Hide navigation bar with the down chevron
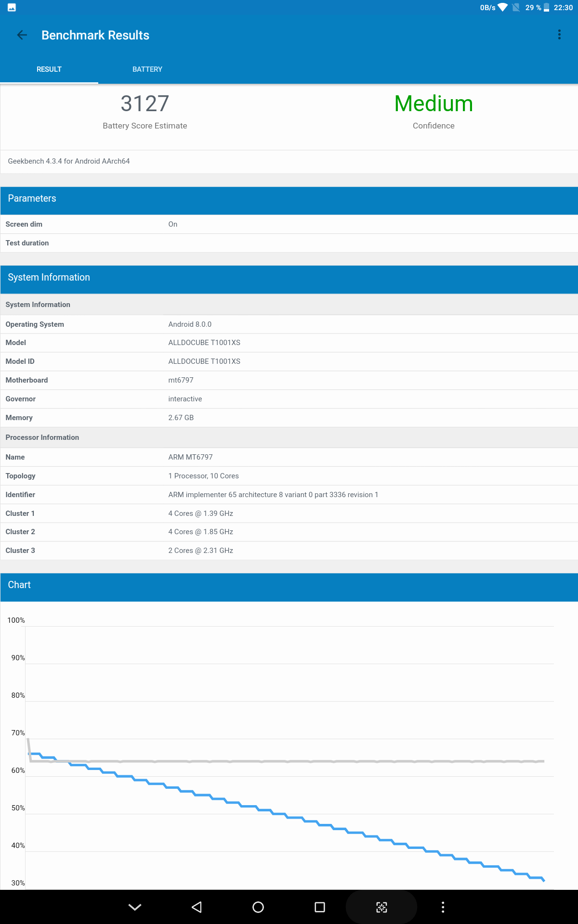The image size is (578, 924). coord(135,907)
